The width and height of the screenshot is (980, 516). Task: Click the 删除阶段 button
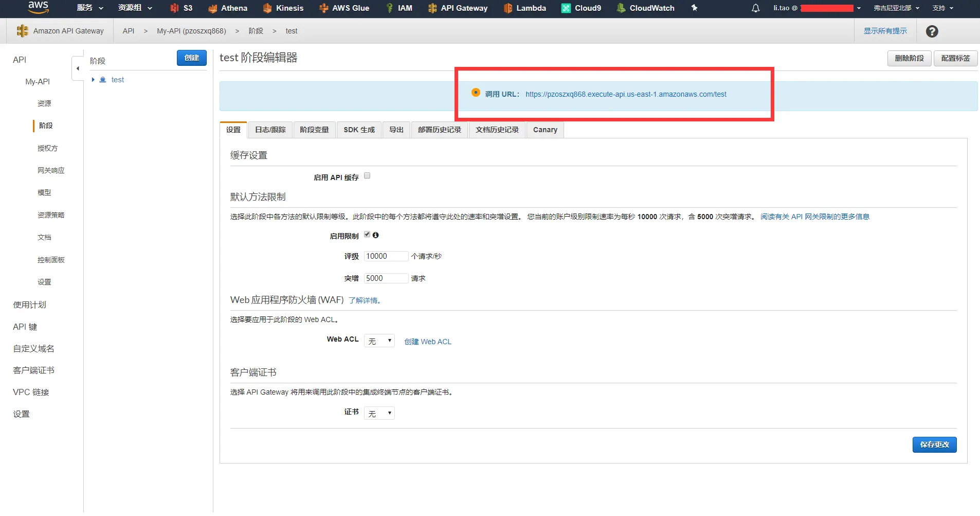pyautogui.click(x=909, y=59)
